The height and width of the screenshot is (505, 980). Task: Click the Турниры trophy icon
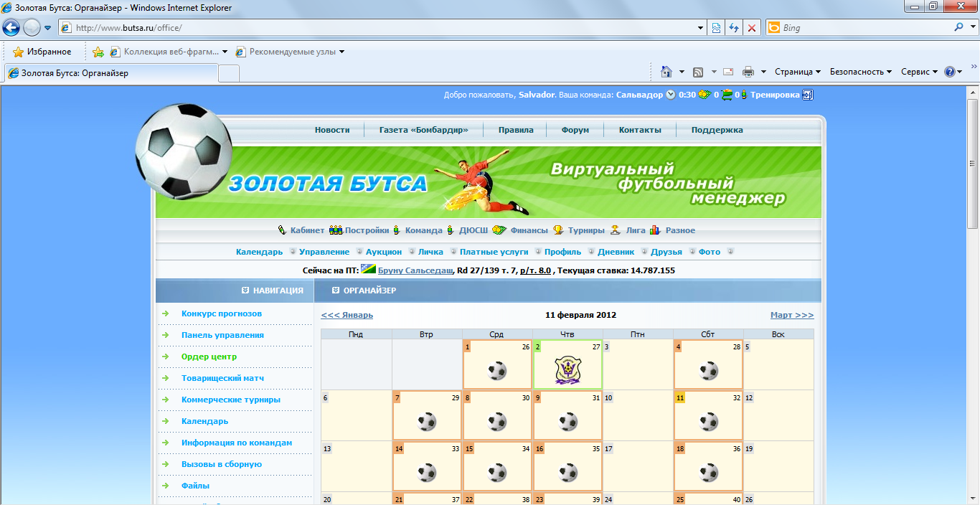(558, 230)
